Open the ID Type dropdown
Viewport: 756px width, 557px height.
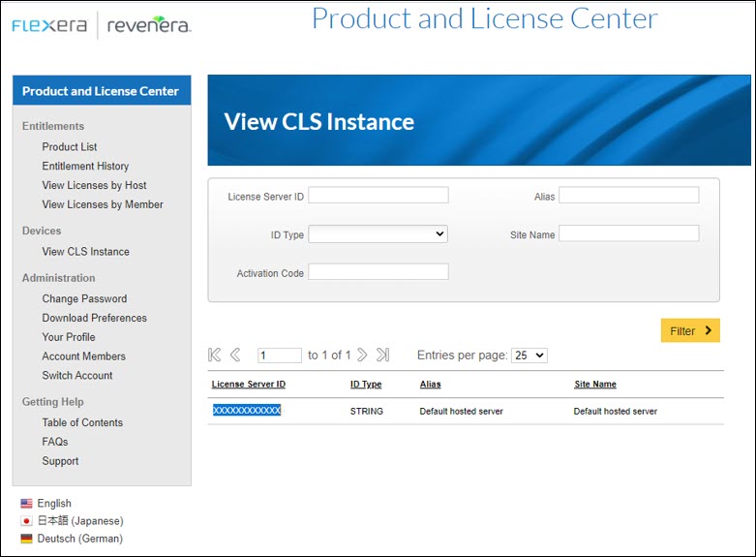[378, 234]
